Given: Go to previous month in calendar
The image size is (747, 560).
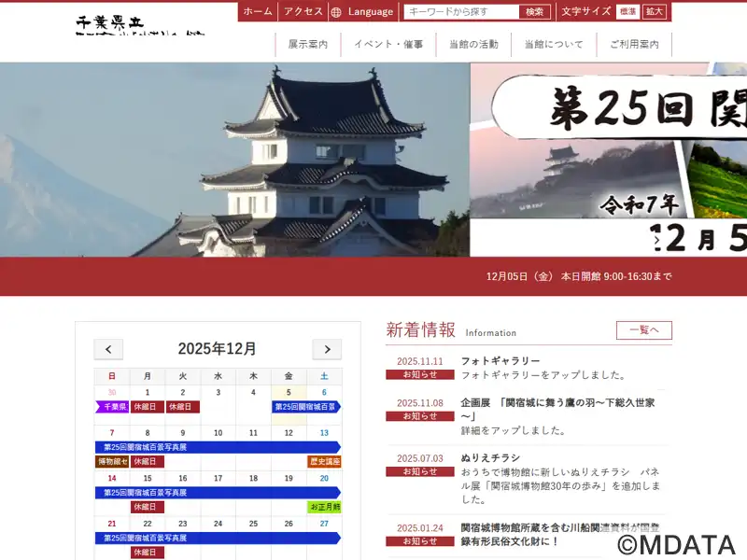Looking at the screenshot, I should [108, 349].
